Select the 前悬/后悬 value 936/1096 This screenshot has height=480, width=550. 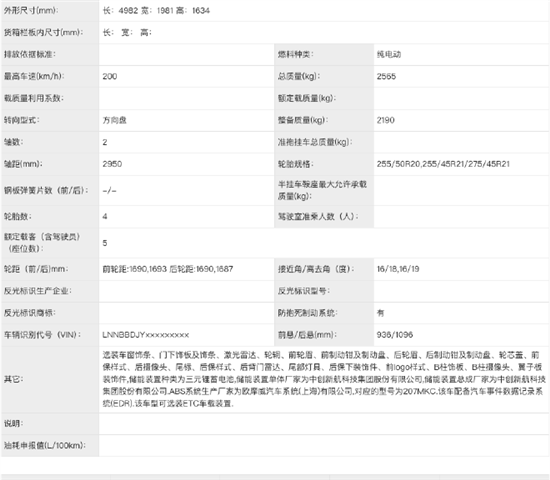pos(395,335)
